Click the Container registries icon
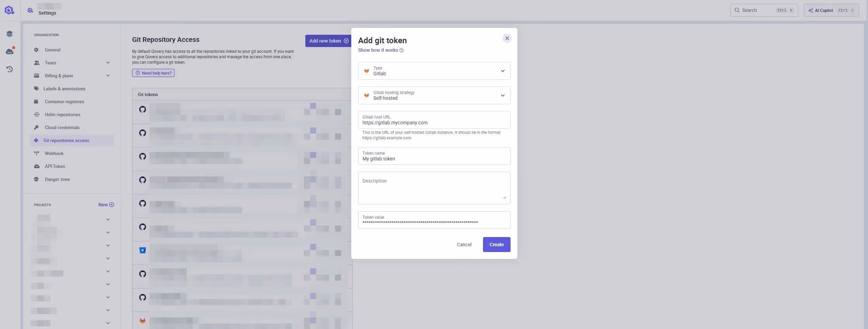Viewport: 868px width, 329px height. point(37,101)
